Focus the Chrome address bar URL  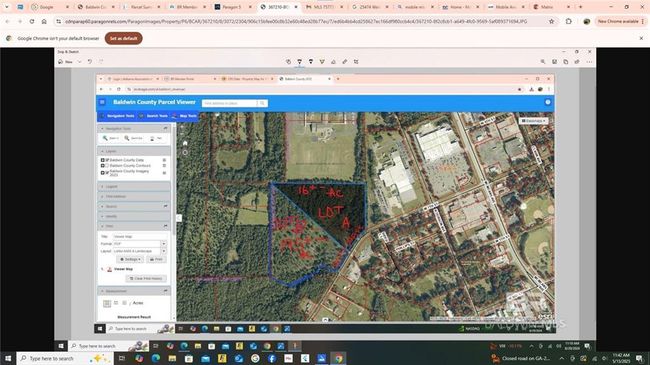coord(296,21)
